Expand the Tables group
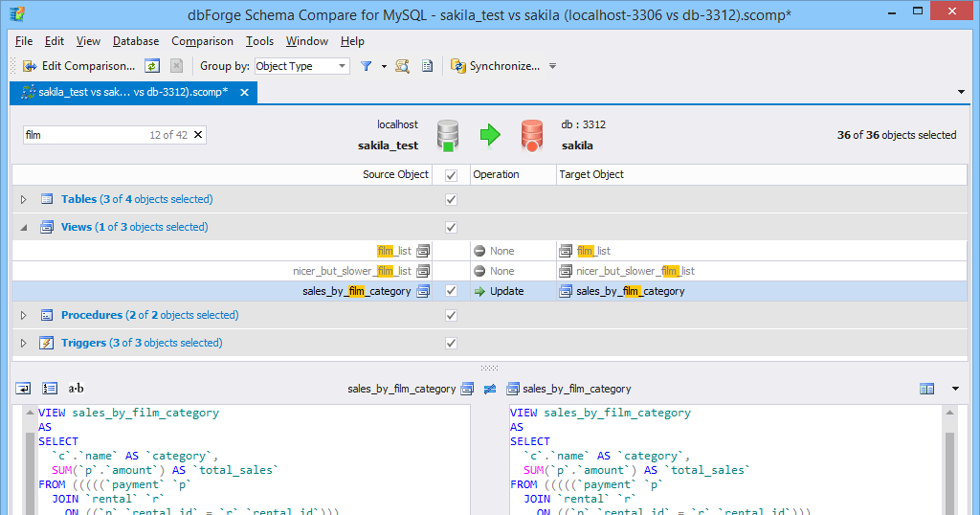The width and height of the screenshot is (980, 515). click(x=24, y=199)
